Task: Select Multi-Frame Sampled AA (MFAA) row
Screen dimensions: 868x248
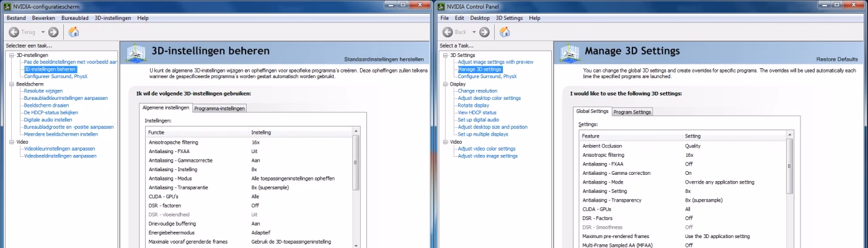Action: (x=682, y=245)
